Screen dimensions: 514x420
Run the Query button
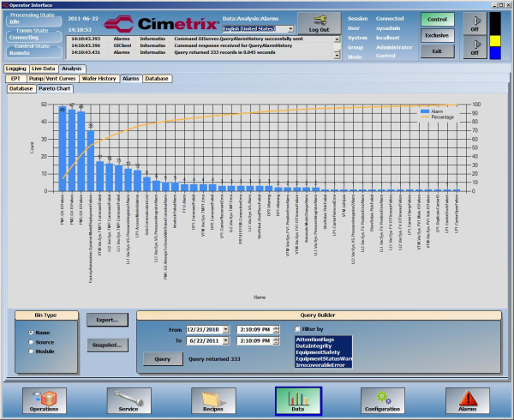tap(163, 359)
